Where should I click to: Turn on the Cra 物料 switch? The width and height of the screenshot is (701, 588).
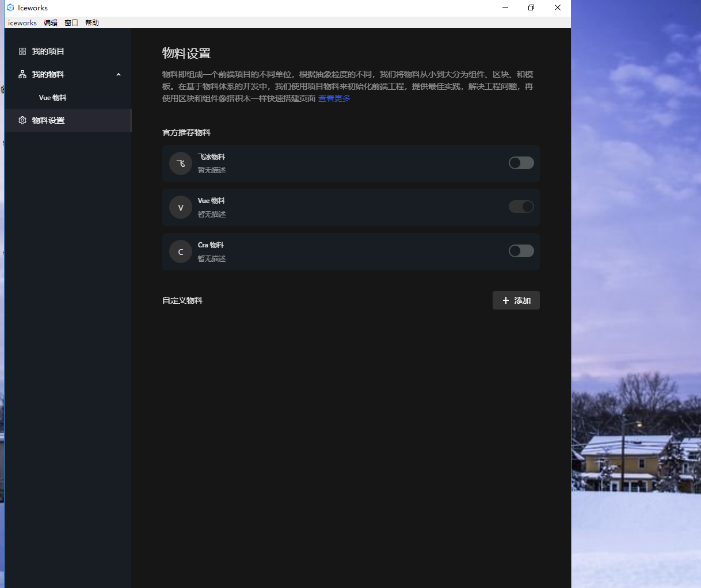pos(521,251)
